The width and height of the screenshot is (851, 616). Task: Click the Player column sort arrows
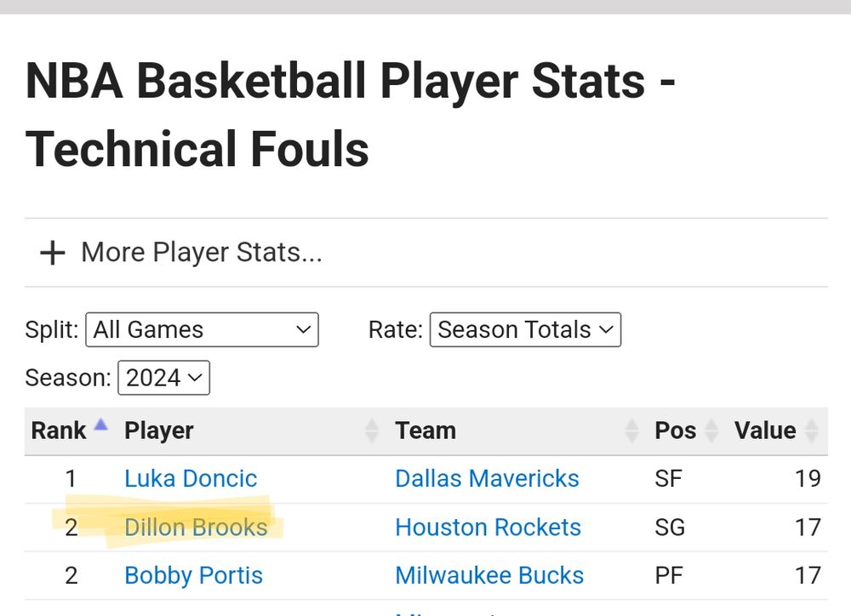(372, 431)
